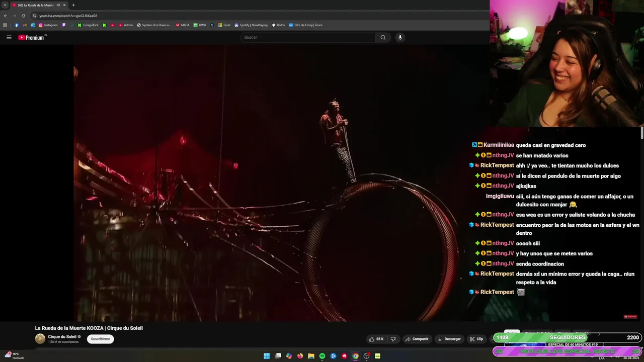The image size is (644, 362).
Task: Open the Admin bookmark
Action: [126, 25]
